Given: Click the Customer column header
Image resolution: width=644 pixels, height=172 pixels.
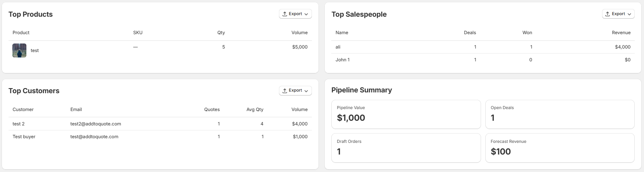Looking at the screenshot, I should pos(23,109).
